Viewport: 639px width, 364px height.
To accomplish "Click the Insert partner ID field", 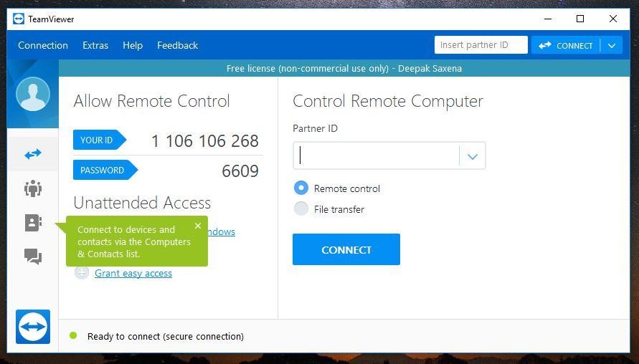I will pos(481,45).
